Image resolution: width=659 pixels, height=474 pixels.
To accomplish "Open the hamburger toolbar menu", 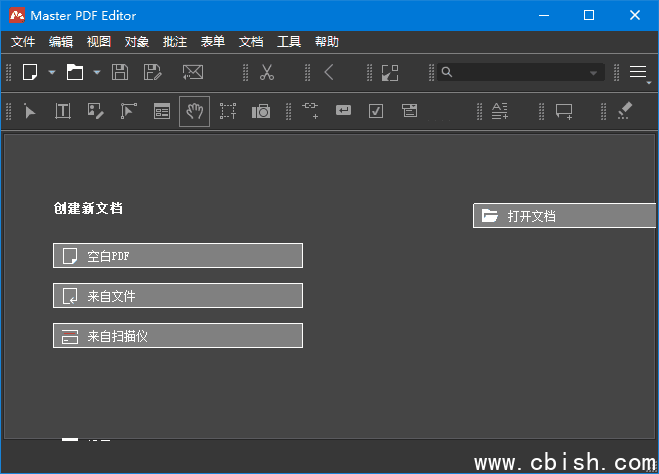I will (638, 72).
